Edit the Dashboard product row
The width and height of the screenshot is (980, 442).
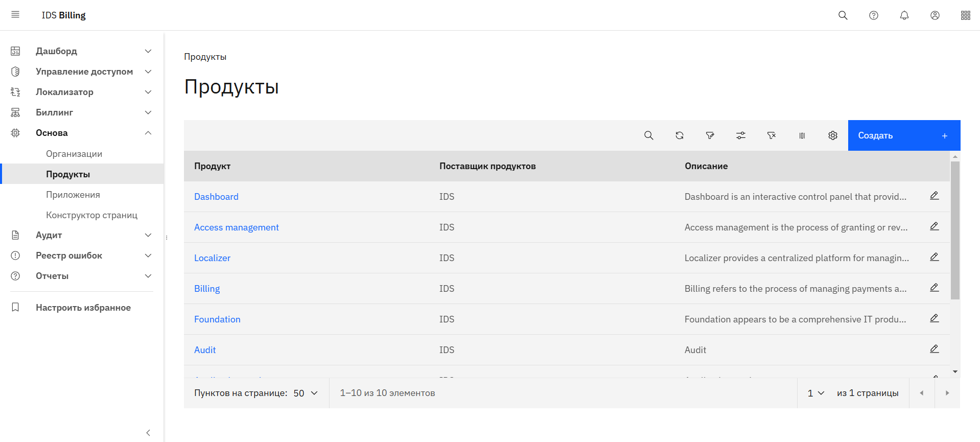click(934, 196)
